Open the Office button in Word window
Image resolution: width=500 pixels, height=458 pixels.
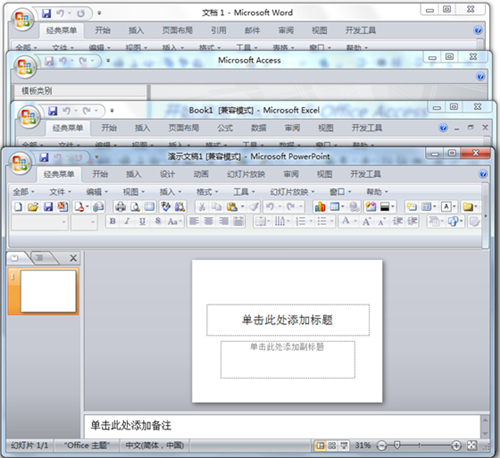coord(22,19)
